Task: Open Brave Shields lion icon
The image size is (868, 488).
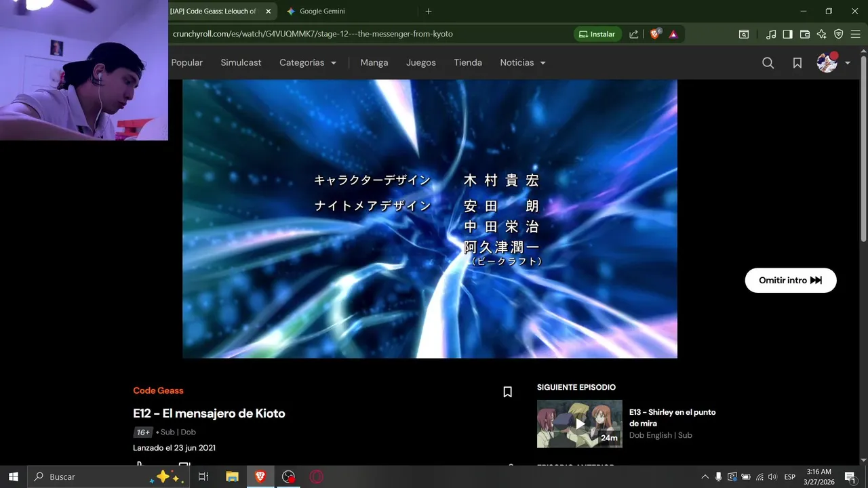Action: tap(655, 34)
